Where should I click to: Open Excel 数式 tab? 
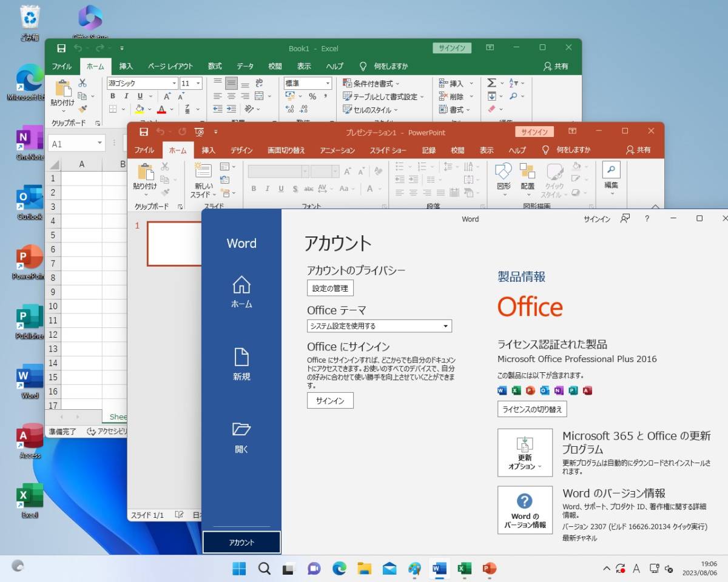click(x=215, y=66)
